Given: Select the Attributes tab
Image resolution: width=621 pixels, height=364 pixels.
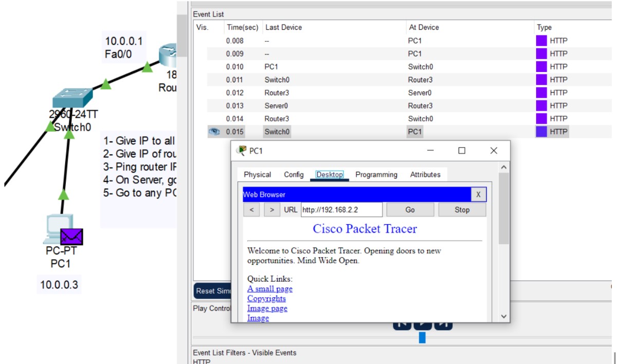Looking at the screenshot, I should click(425, 175).
